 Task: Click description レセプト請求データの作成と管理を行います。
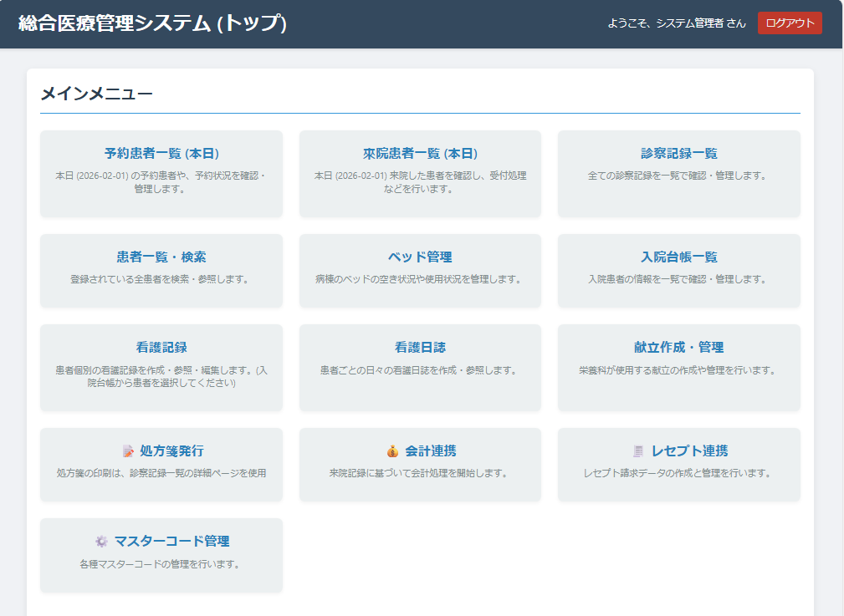pyautogui.click(x=678, y=473)
